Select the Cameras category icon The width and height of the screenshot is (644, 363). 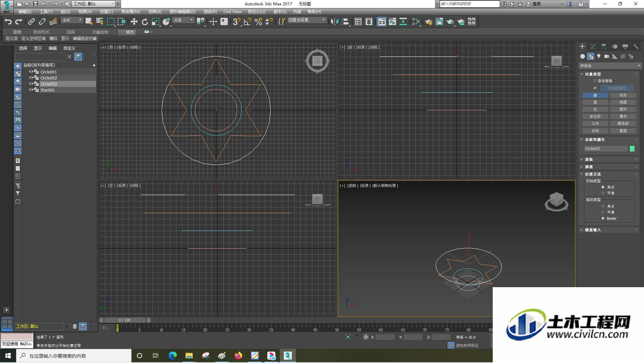click(607, 56)
